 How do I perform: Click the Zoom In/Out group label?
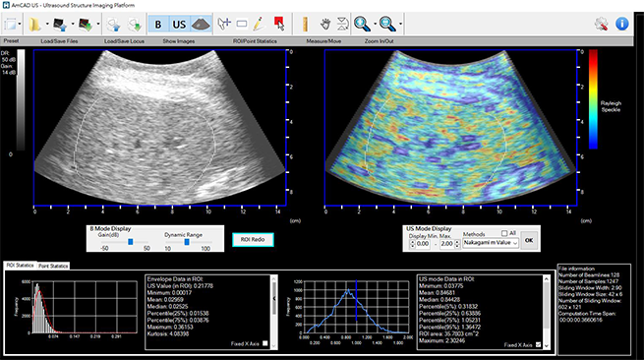pos(379,41)
